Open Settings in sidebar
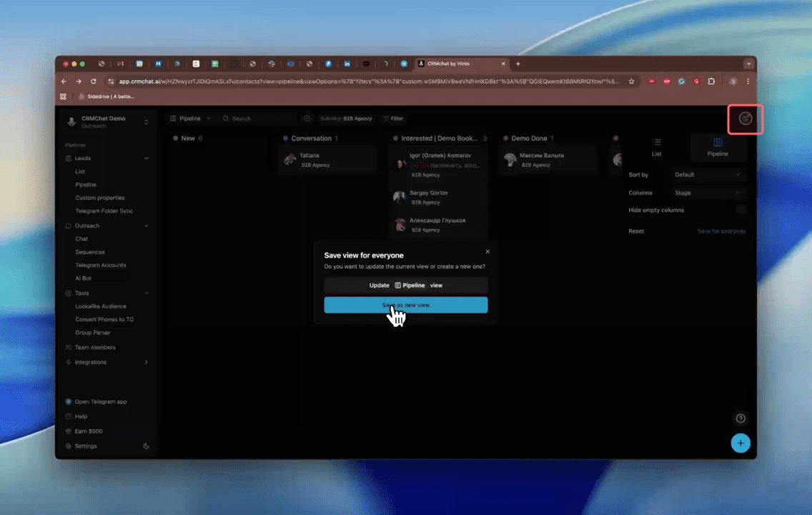 (x=86, y=446)
